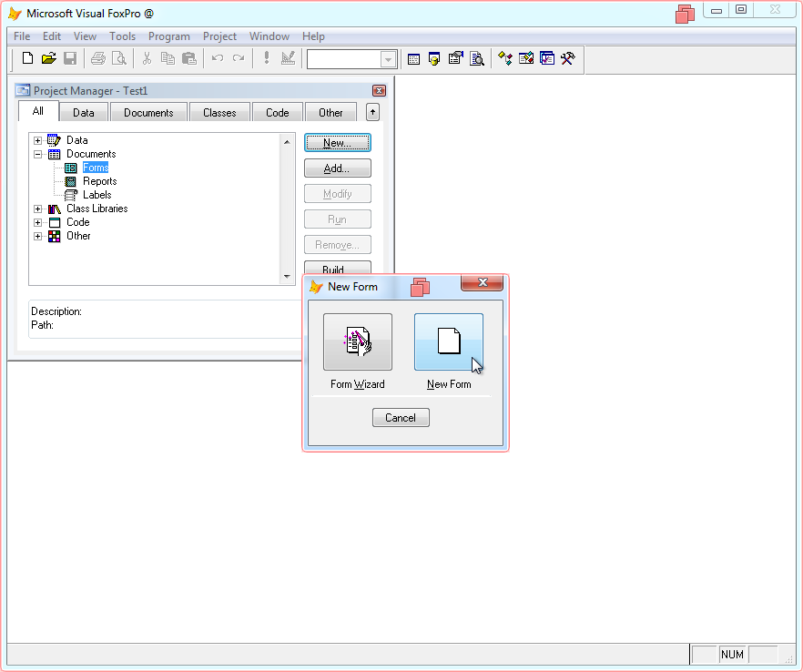Open the Toolbox hammer-and-wrench icon
The height and width of the screenshot is (672, 803).
(567, 58)
